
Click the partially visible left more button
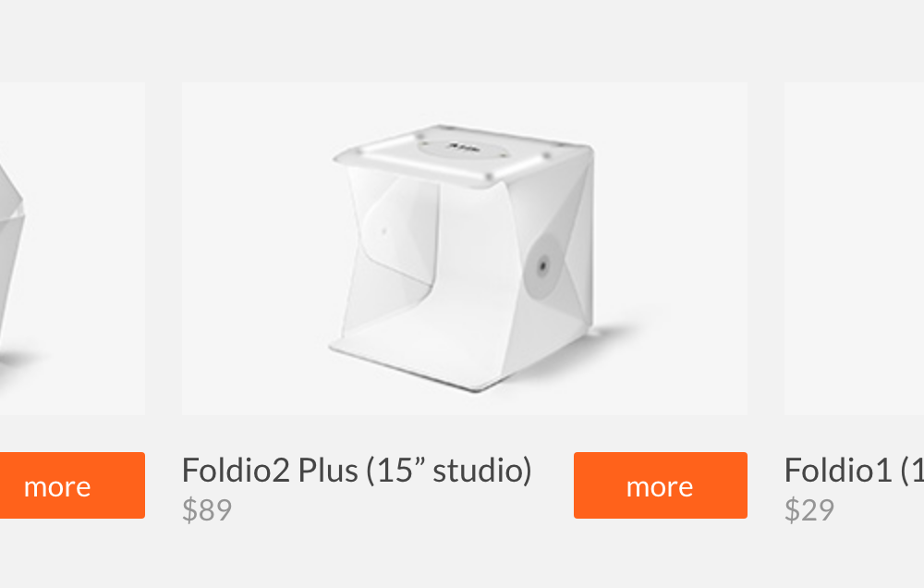(72, 485)
